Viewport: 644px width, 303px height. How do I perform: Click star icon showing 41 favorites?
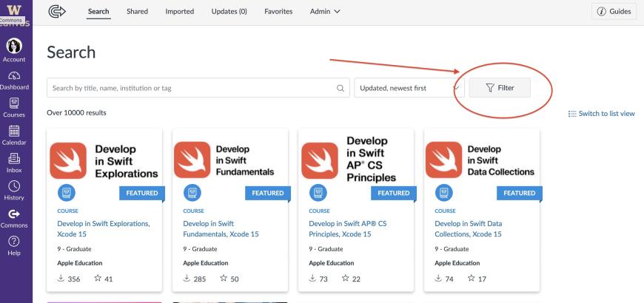[98, 278]
